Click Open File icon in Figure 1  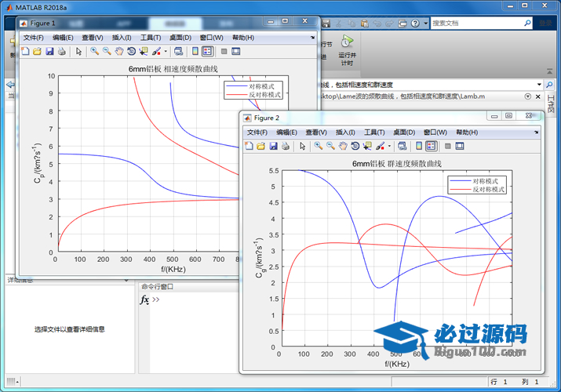point(37,52)
